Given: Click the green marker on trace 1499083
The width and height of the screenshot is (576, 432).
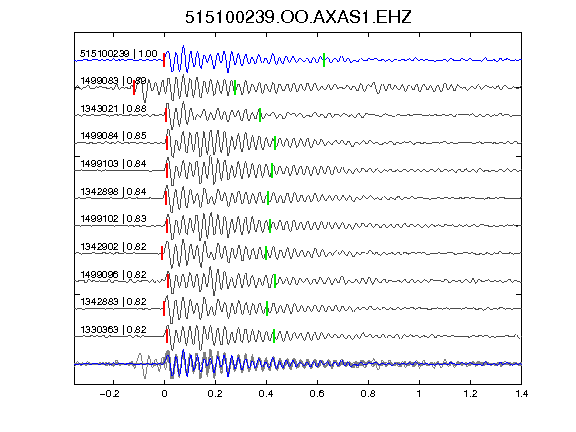Looking at the screenshot, I should point(235,87).
